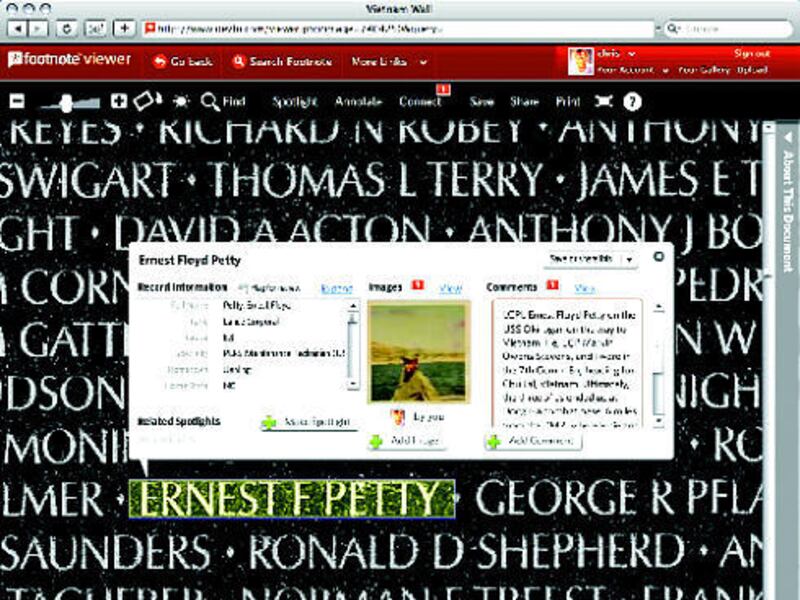Click the photo thumbnail in Images section
The width and height of the screenshot is (800, 600).
tap(418, 353)
